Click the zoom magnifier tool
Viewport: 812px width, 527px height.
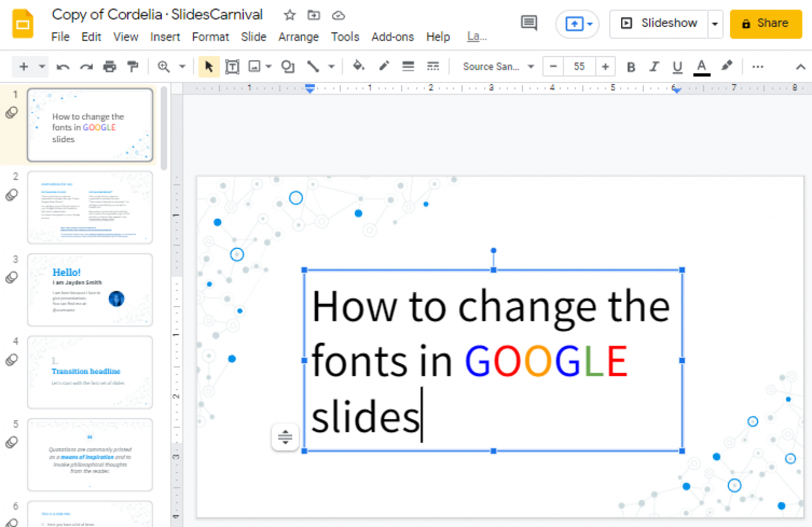pos(164,67)
